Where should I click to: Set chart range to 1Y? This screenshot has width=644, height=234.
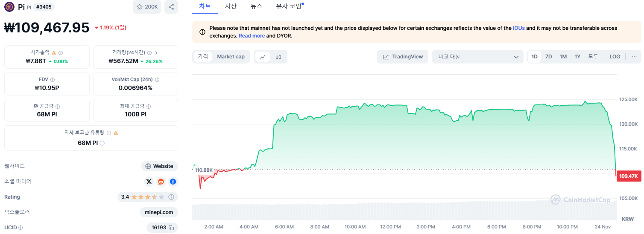pos(577,57)
